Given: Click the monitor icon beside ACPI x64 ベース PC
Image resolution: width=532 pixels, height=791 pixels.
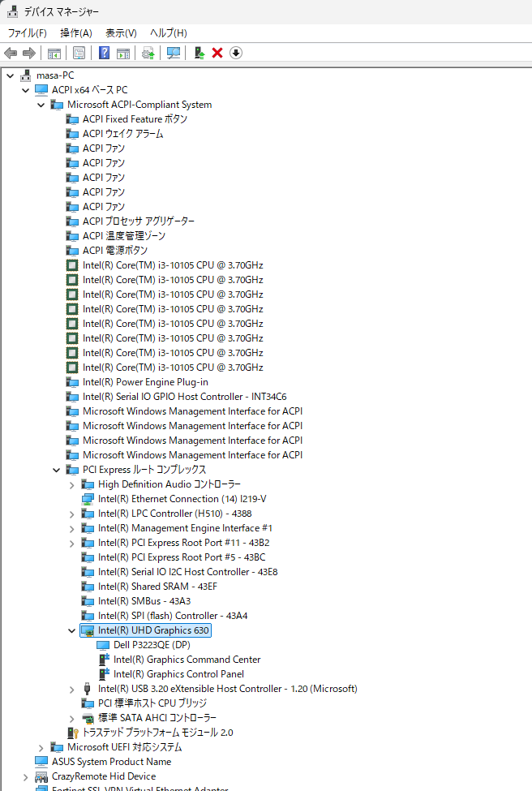Looking at the screenshot, I should tap(41, 90).
